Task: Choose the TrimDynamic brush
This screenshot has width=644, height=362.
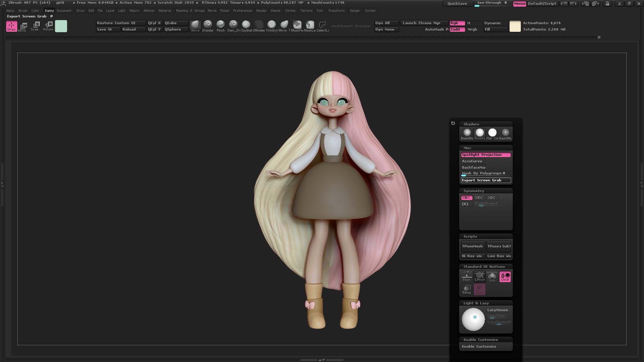Action: [271, 26]
